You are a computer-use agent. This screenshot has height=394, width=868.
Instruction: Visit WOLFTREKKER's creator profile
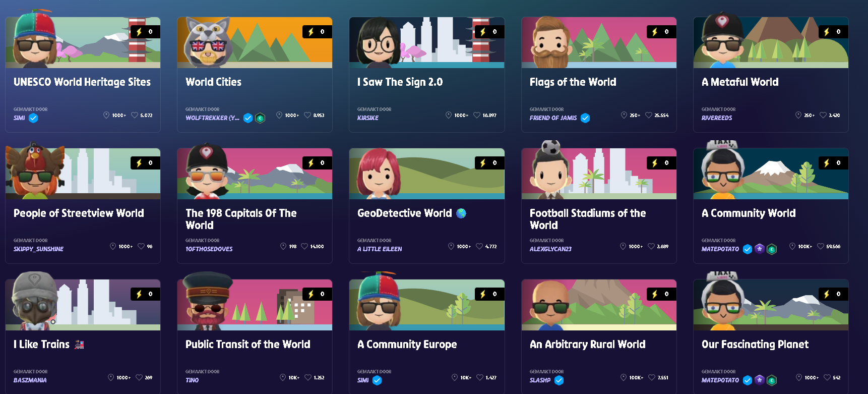point(212,118)
